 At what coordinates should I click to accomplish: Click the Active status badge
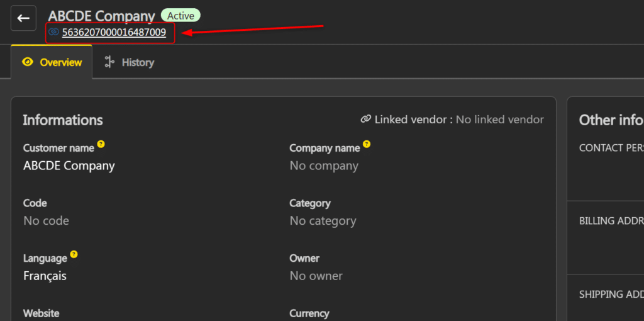click(180, 16)
